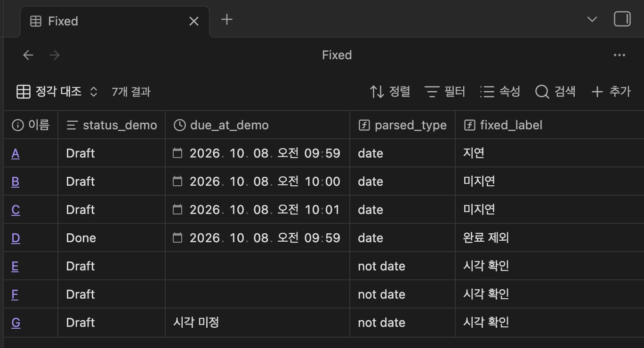Navigate back with left arrow
The width and height of the screenshot is (644, 348).
28,55
